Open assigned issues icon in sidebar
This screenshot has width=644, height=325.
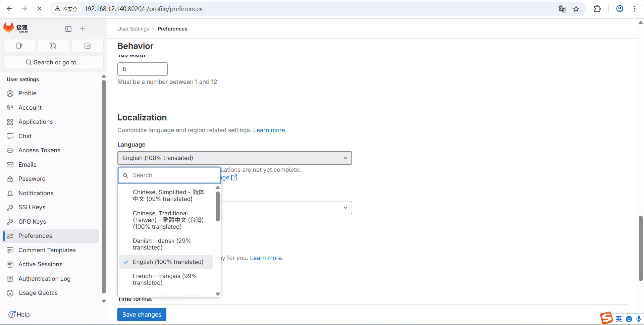(19, 46)
